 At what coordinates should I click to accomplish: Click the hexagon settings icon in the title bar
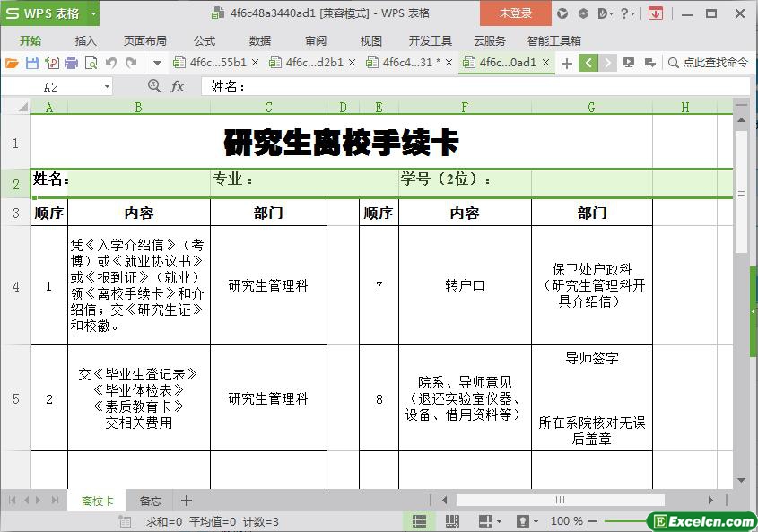(583, 13)
